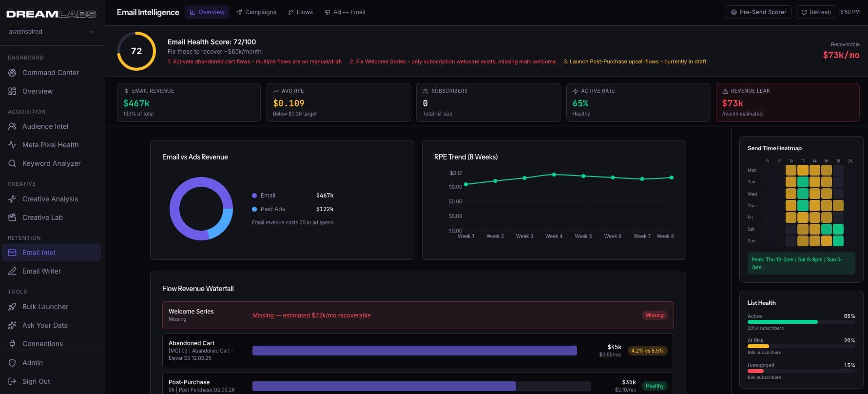
Task: Open the Pre-Send Scorer
Action: pos(758,12)
